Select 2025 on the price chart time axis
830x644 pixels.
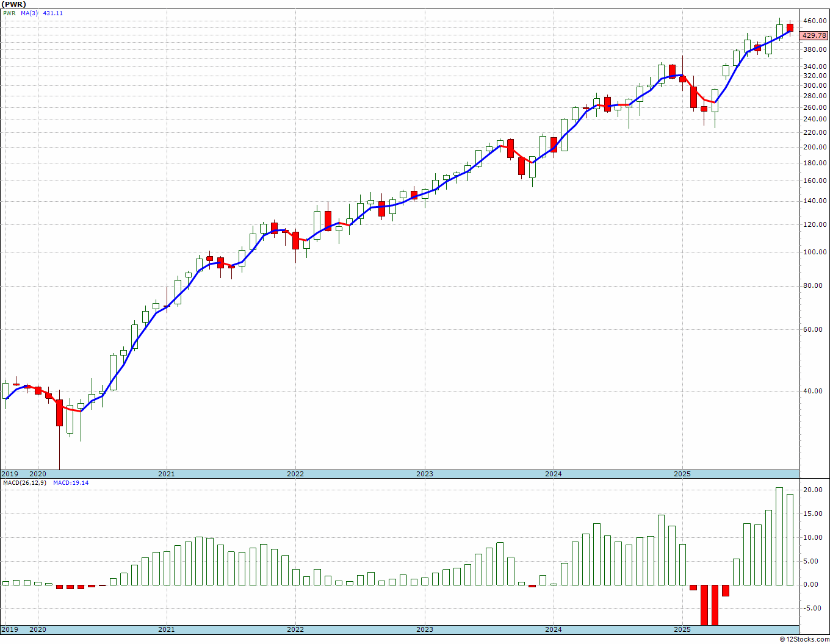(x=682, y=474)
